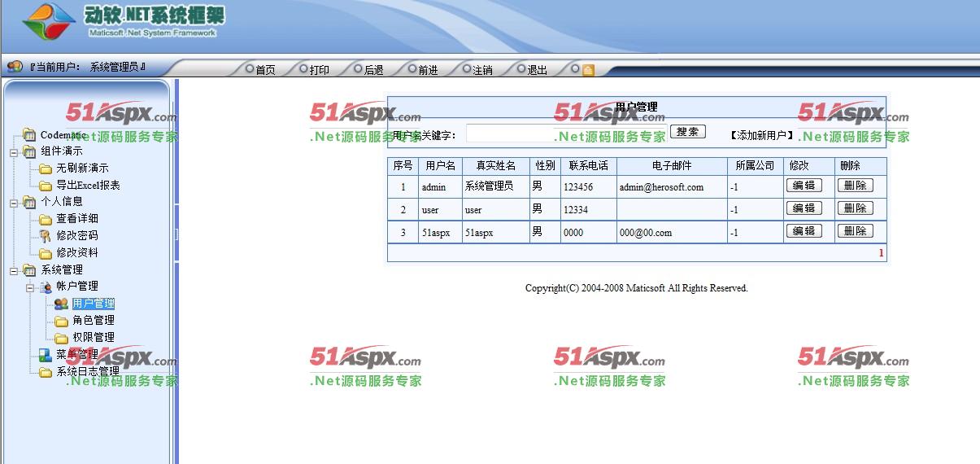The width and height of the screenshot is (980, 464).
Task: Collapse the 个人信息 tree node
Action: tap(14, 203)
